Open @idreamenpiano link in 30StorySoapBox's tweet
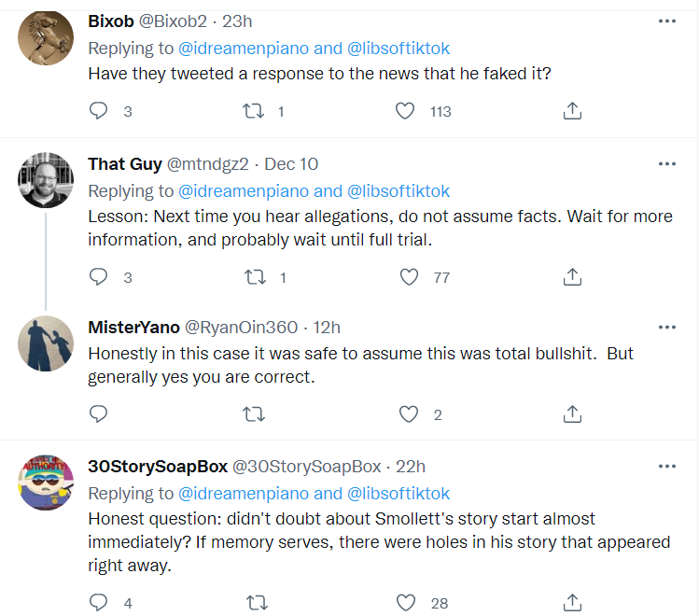Viewport: 699px width, 616px height. pos(245,493)
